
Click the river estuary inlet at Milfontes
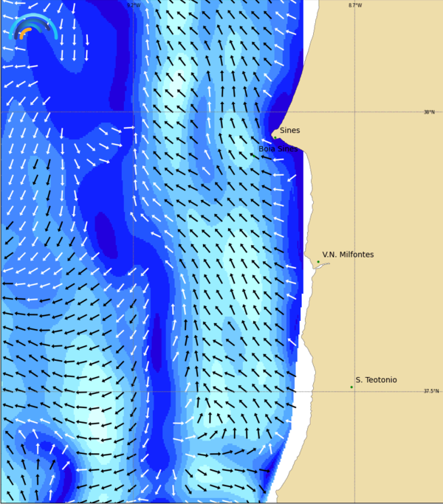(x=320, y=266)
